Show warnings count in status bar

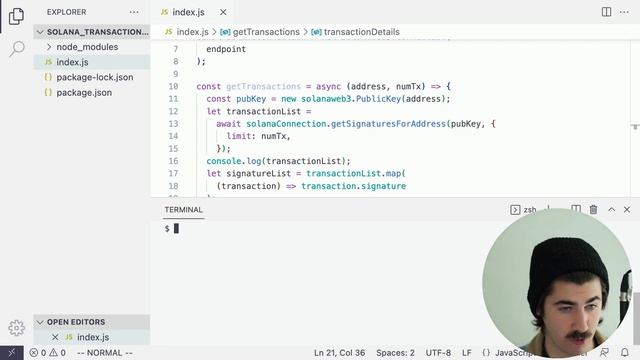58,353
